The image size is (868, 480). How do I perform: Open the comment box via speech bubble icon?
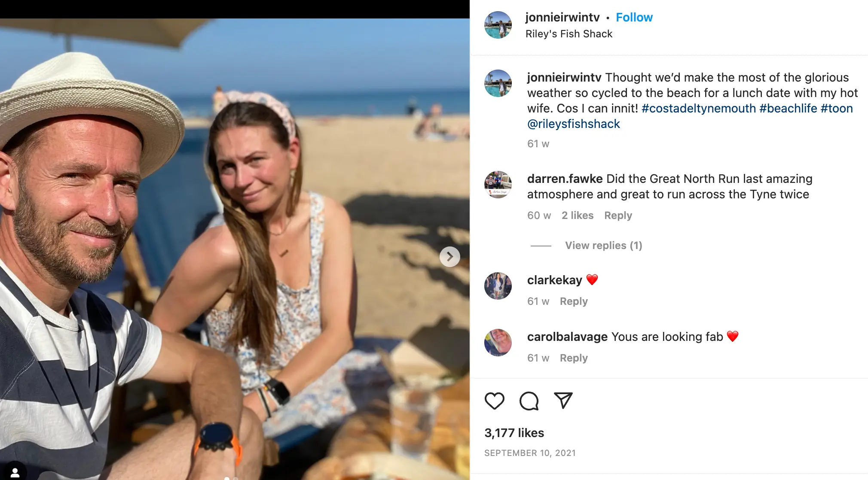529,402
